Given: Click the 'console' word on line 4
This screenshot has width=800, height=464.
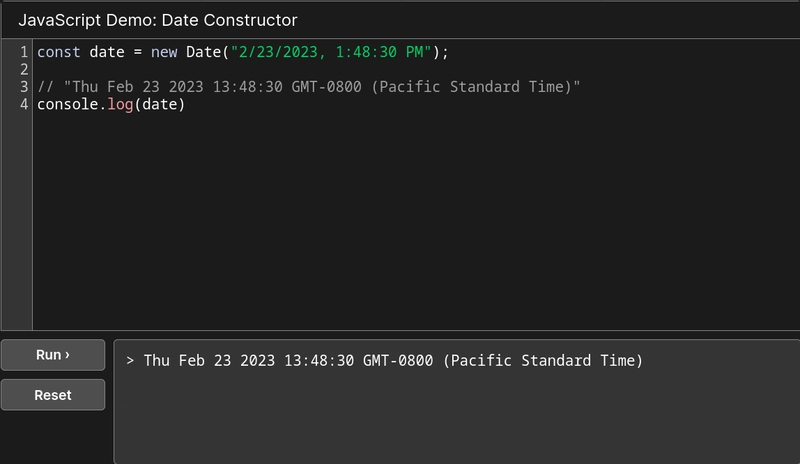Looking at the screenshot, I should tap(67, 104).
